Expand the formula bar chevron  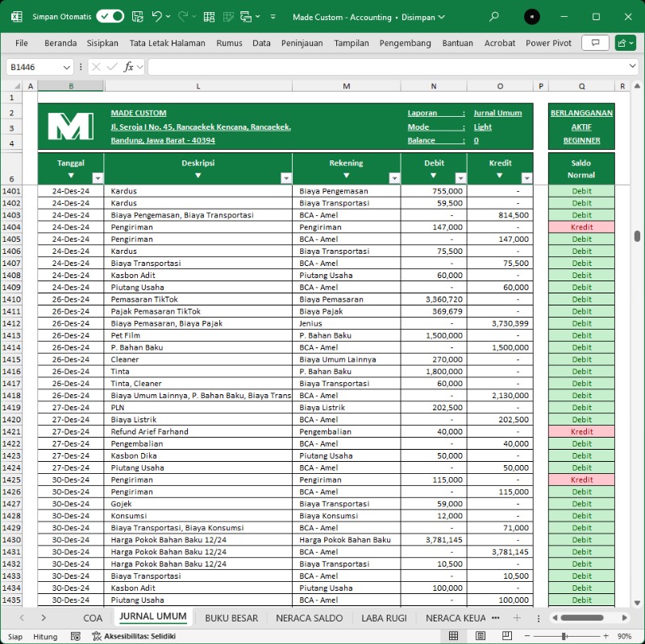(633, 66)
